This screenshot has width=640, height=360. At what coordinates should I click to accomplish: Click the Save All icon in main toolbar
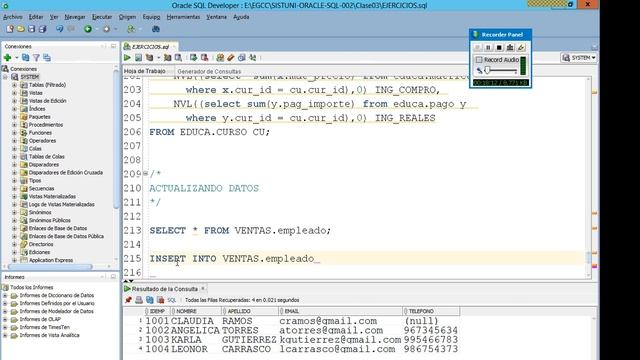click(42, 29)
